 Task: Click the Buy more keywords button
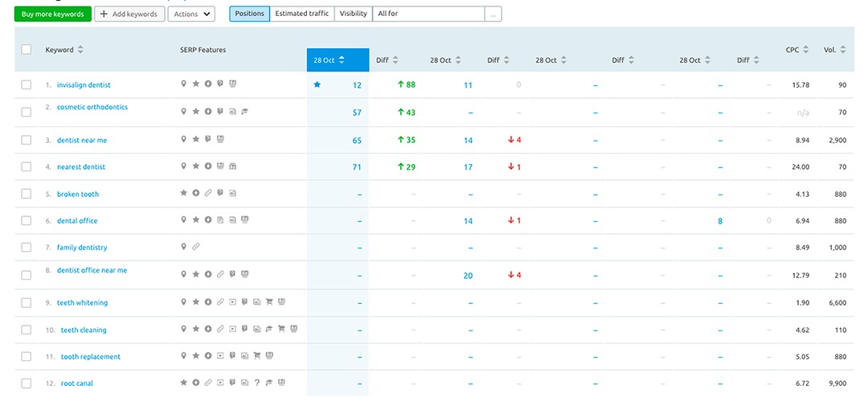click(x=52, y=14)
